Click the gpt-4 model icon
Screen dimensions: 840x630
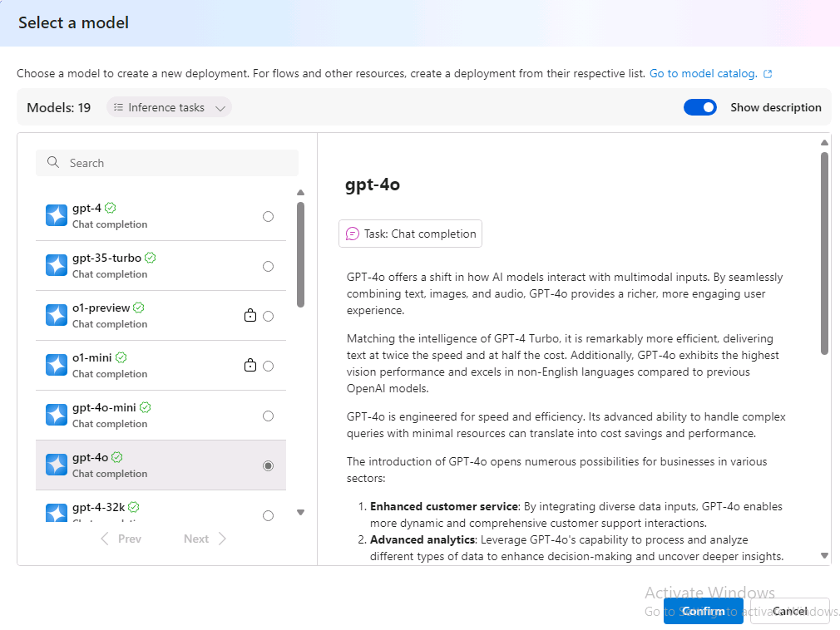click(x=57, y=216)
